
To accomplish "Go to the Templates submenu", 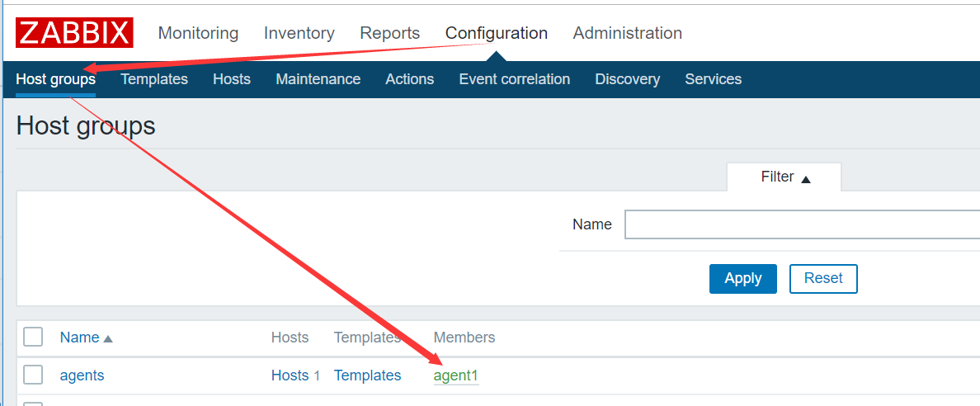I will click(x=154, y=79).
